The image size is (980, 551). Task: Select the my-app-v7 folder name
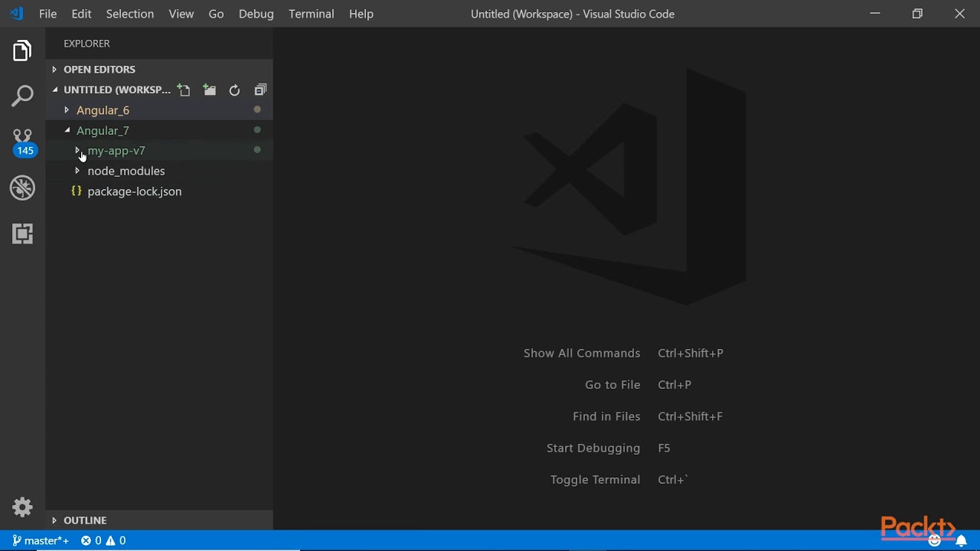pos(116,151)
